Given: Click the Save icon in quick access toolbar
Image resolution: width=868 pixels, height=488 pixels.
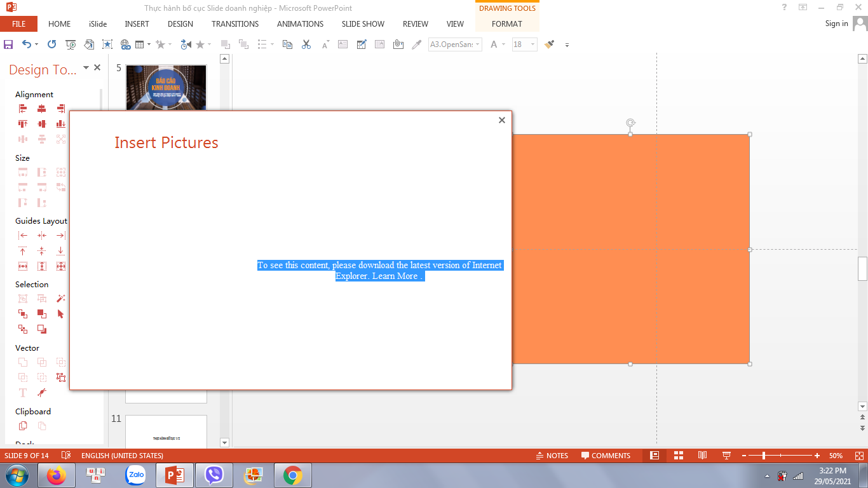Looking at the screenshot, I should click(8, 44).
